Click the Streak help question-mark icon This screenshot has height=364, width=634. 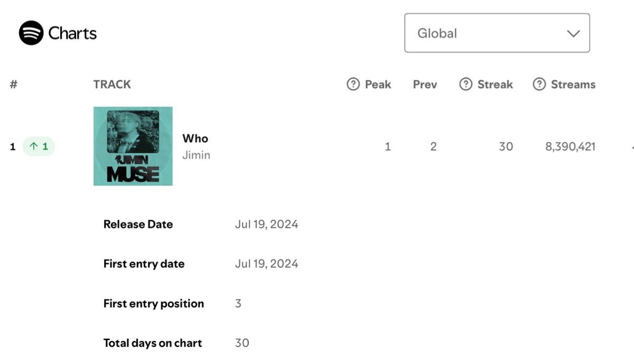[465, 84]
